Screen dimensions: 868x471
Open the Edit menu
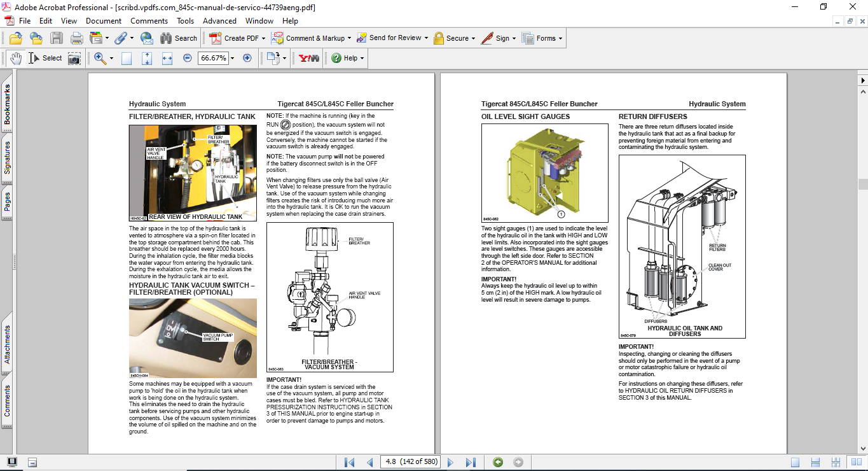coord(46,21)
